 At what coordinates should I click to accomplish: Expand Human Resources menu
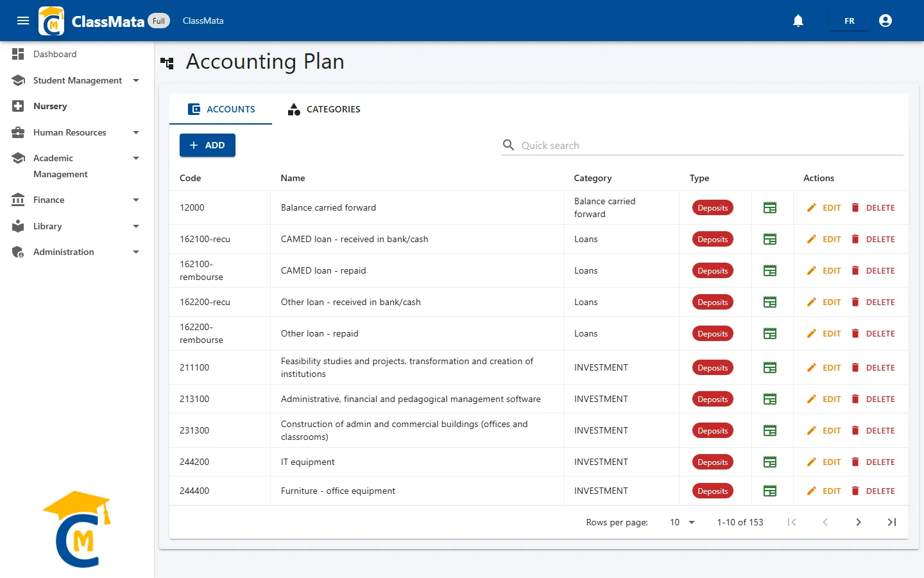click(77, 132)
